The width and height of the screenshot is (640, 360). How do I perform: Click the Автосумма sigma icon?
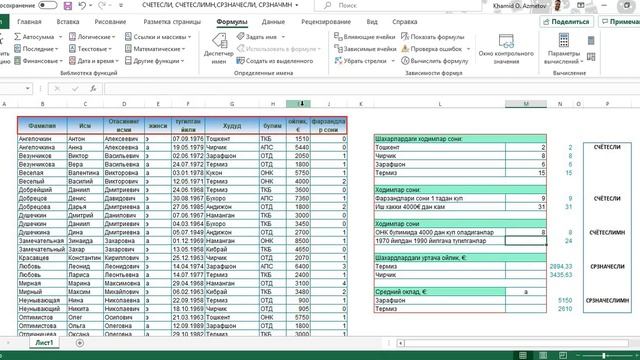[17, 37]
